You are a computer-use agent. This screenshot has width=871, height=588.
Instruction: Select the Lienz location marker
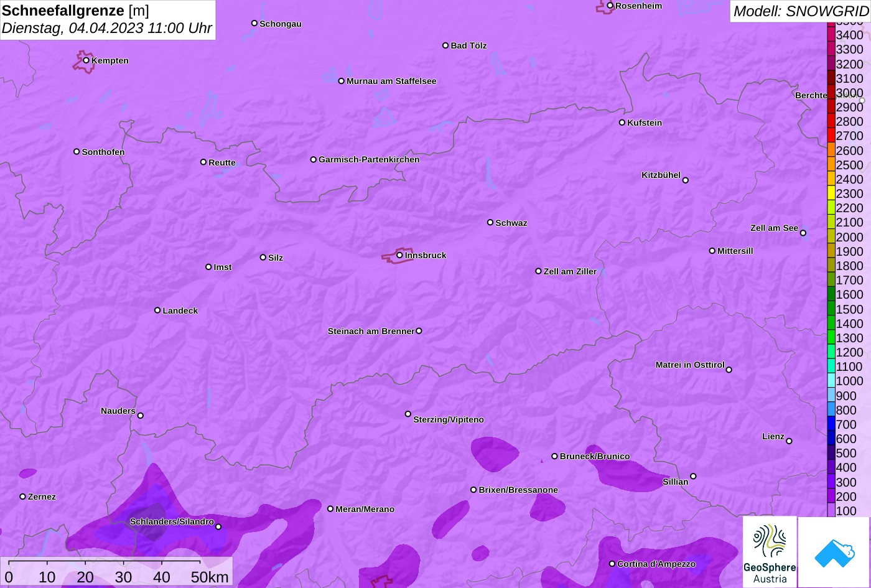click(x=789, y=441)
